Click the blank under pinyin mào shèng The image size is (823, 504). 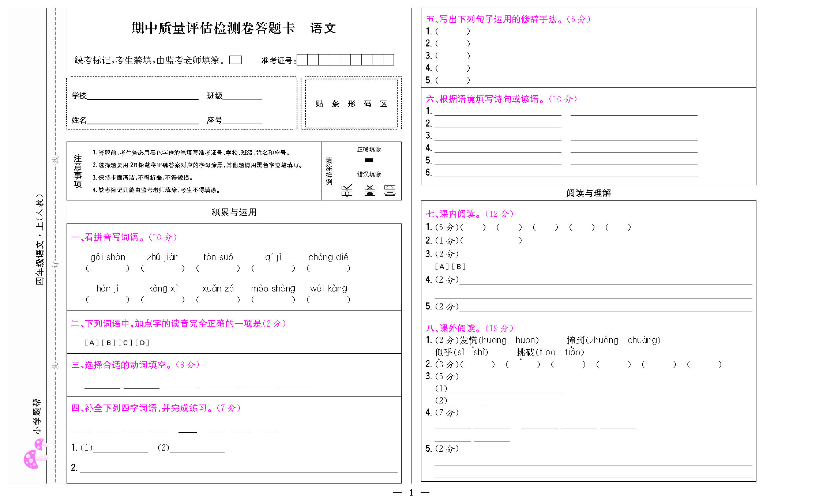tap(273, 300)
